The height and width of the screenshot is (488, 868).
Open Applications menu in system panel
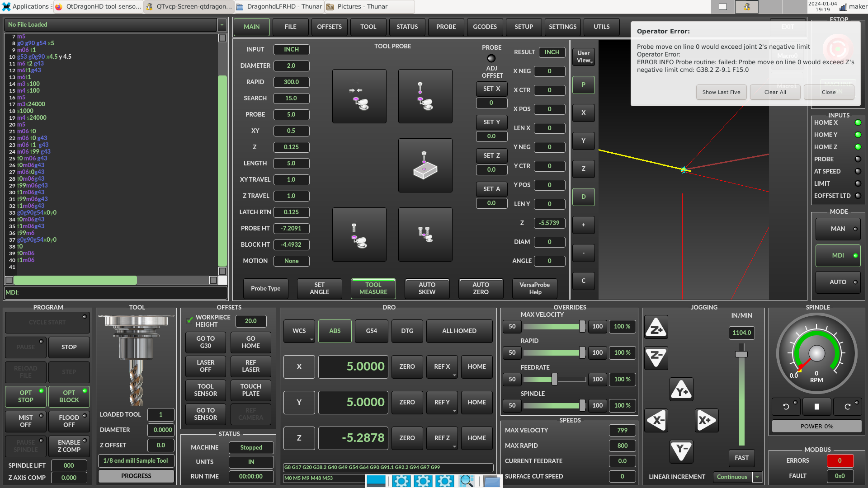pyautogui.click(x=25, y=6)
